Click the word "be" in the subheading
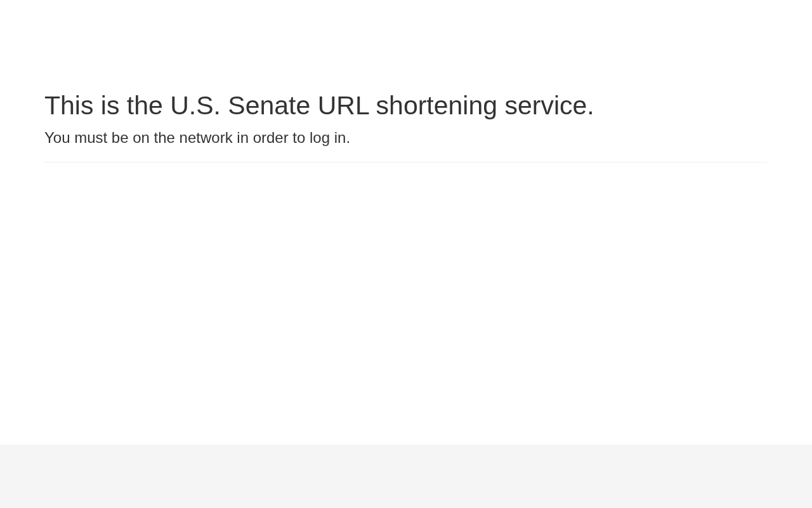 120,138
